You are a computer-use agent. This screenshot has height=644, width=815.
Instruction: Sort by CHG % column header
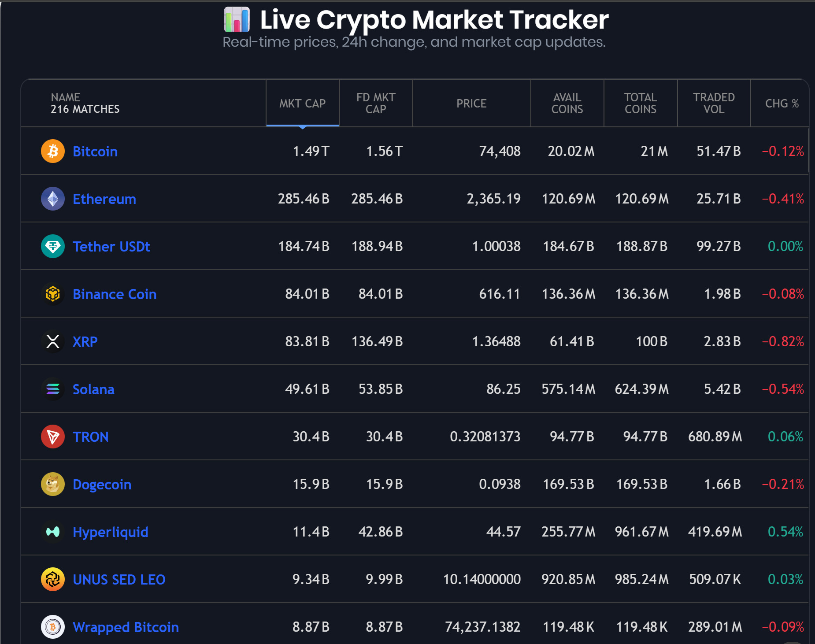click(x=781, y=103)
